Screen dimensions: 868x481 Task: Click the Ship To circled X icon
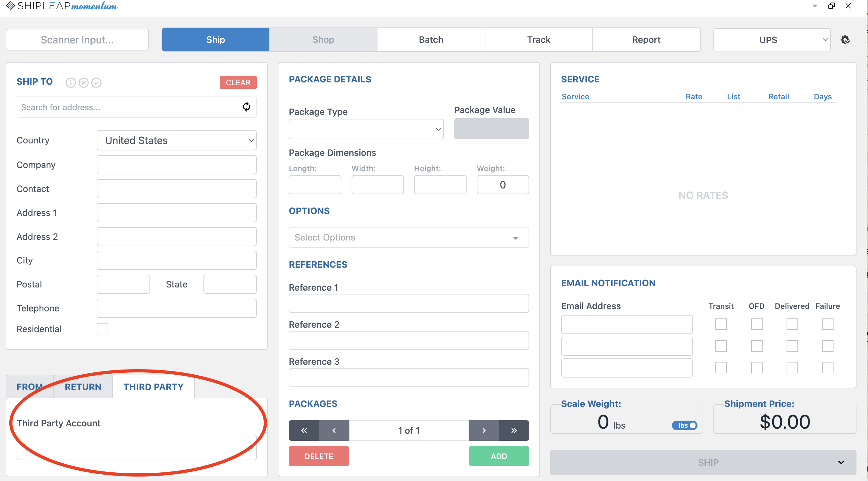(84, 83)
